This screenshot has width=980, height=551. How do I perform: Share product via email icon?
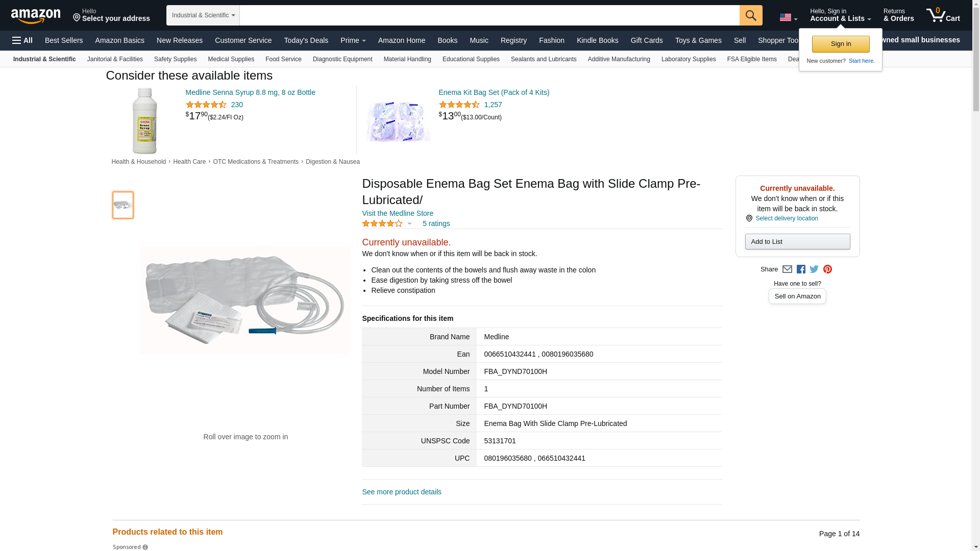(787, 269)
